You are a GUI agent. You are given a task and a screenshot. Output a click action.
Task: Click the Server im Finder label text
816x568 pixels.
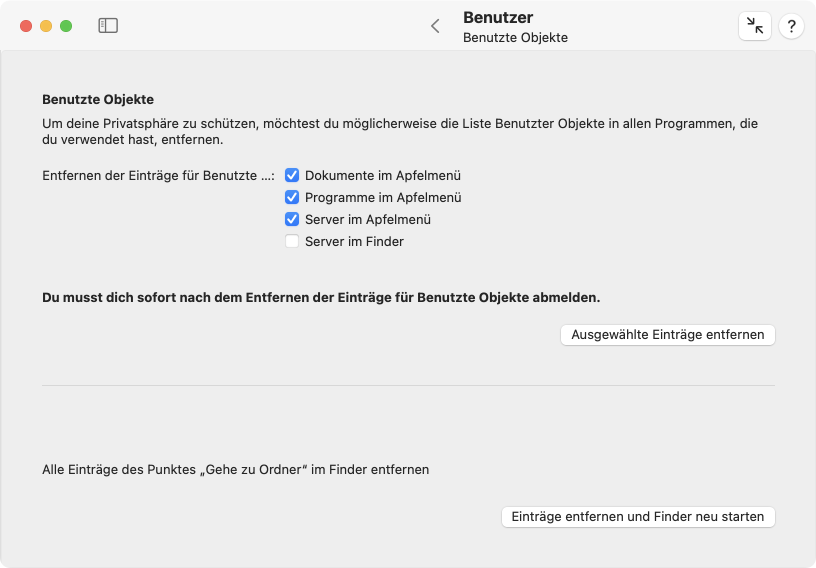click(354, 242)
